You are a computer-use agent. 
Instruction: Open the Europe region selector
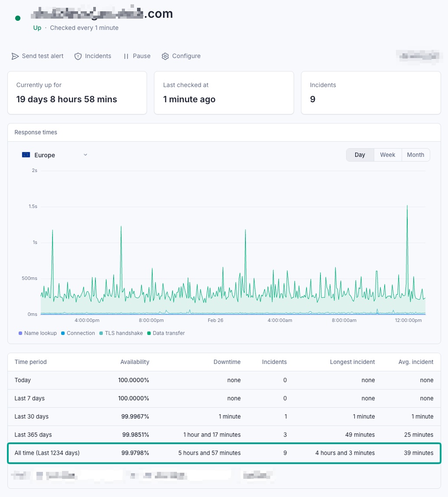point(45,155)
